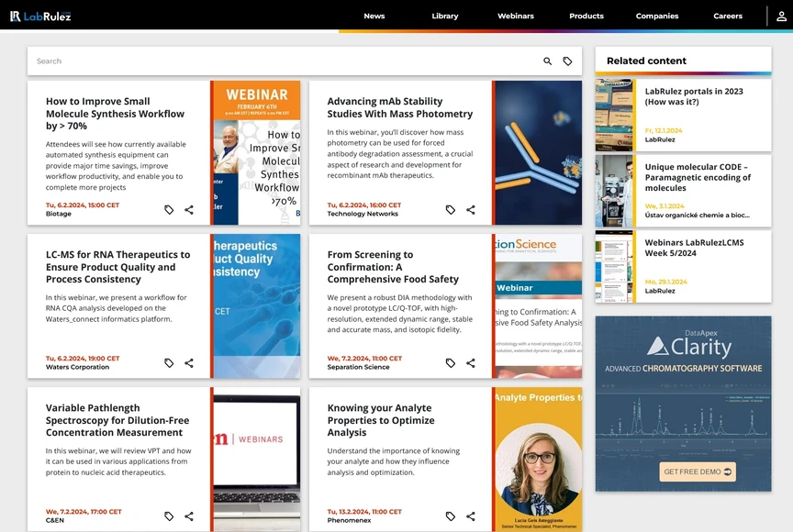
Task: Click the date 'Fr, 12.1.2024'
Action: (x=664, y=130)
